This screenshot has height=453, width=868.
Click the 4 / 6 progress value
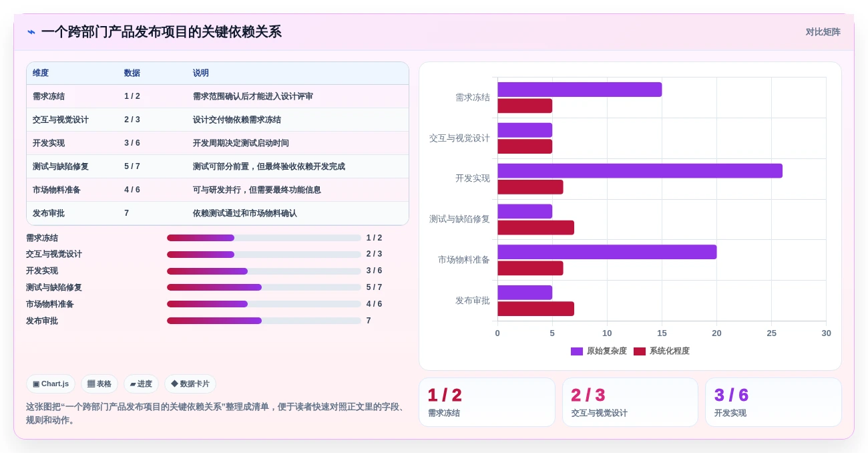tap(374, 304)
